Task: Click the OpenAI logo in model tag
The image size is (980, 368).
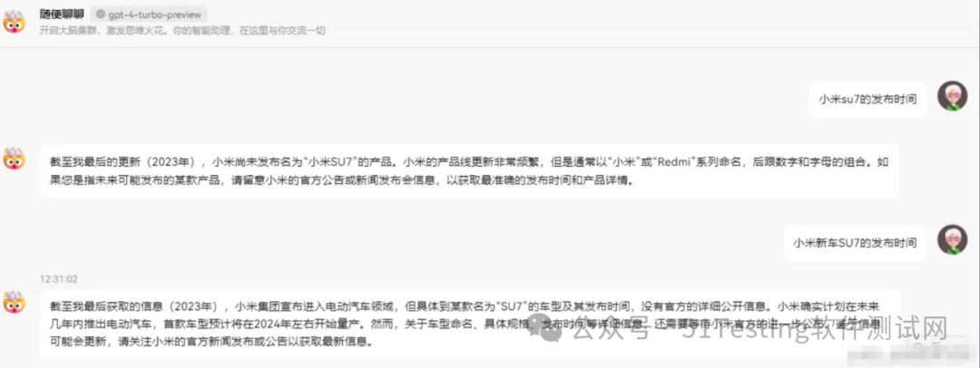Action: point(101,15)
